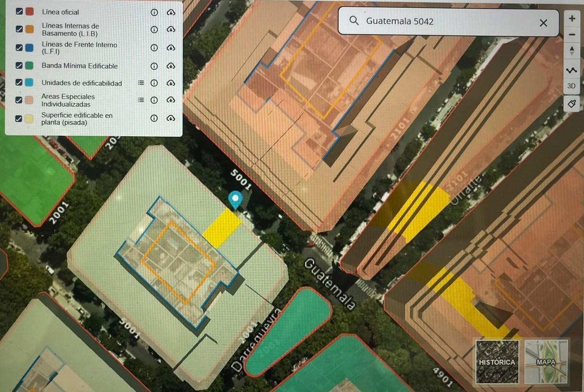584x392 pixels.
Task: Show info for Superficie edificable en planta
Action: 154,118
